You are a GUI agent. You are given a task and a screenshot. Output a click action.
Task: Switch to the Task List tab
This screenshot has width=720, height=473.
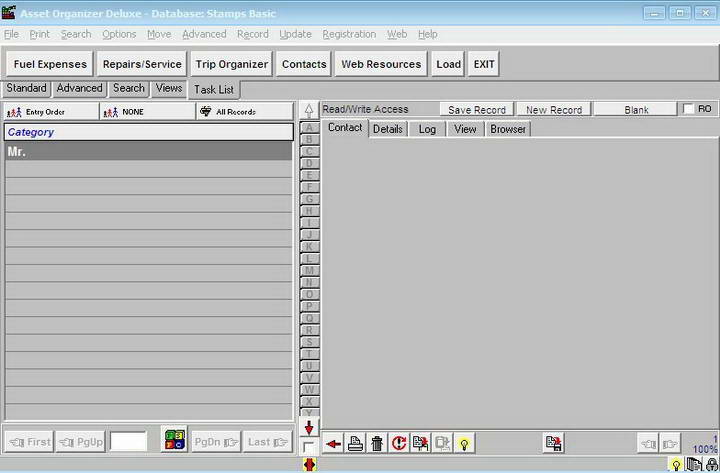(214, 90)
